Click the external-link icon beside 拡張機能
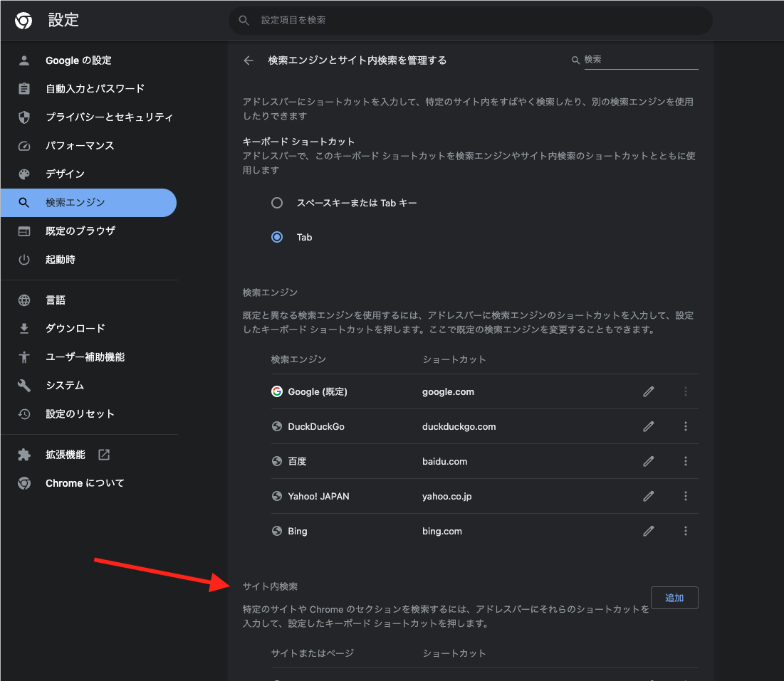The image size is (784, 681). coord(104,455)
